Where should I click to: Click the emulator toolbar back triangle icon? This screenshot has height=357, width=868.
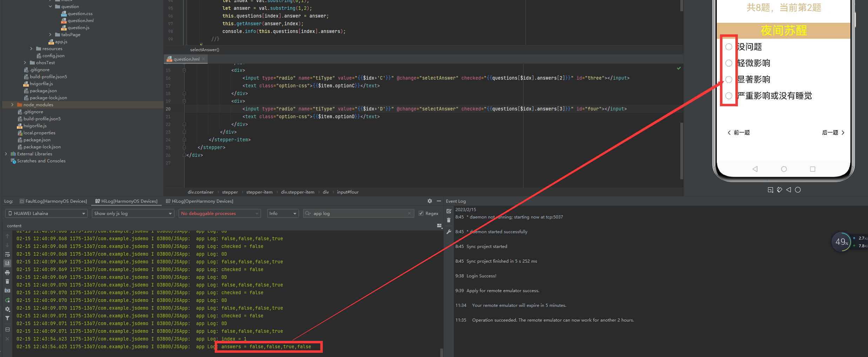(789, 190)
